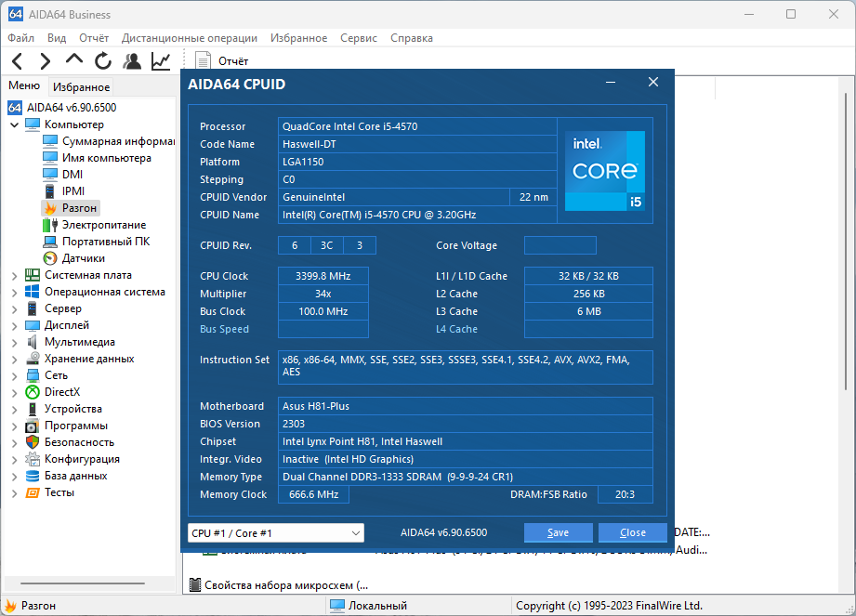
Task: Expand the Сервер tree node
Action: click(x=15, y=309)
